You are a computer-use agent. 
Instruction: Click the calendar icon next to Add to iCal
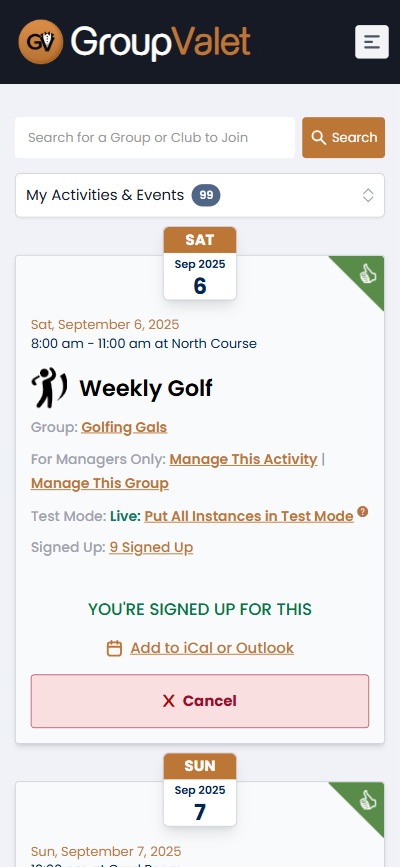[x=114, y=648]
